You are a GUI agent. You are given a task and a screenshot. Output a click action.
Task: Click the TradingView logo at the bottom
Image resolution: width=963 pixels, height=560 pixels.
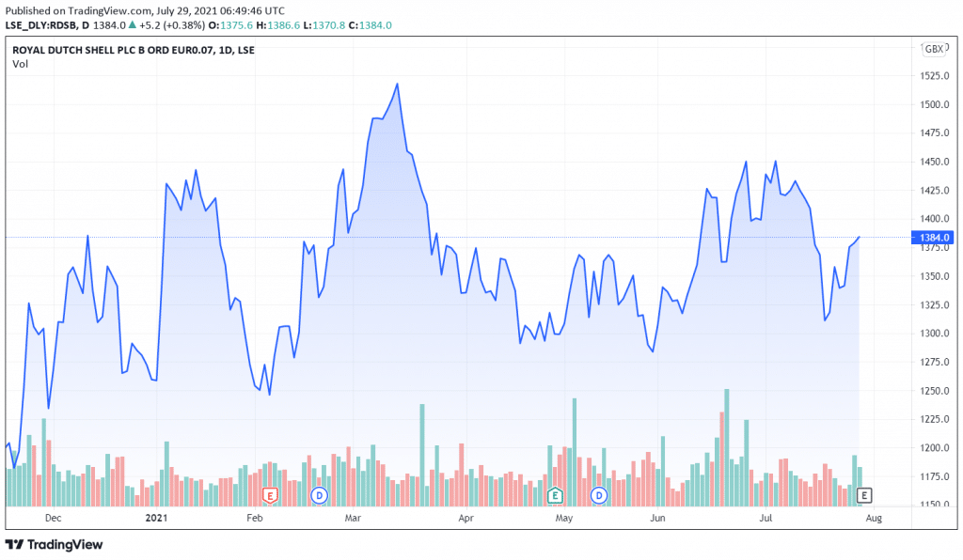tap(54, 544)
